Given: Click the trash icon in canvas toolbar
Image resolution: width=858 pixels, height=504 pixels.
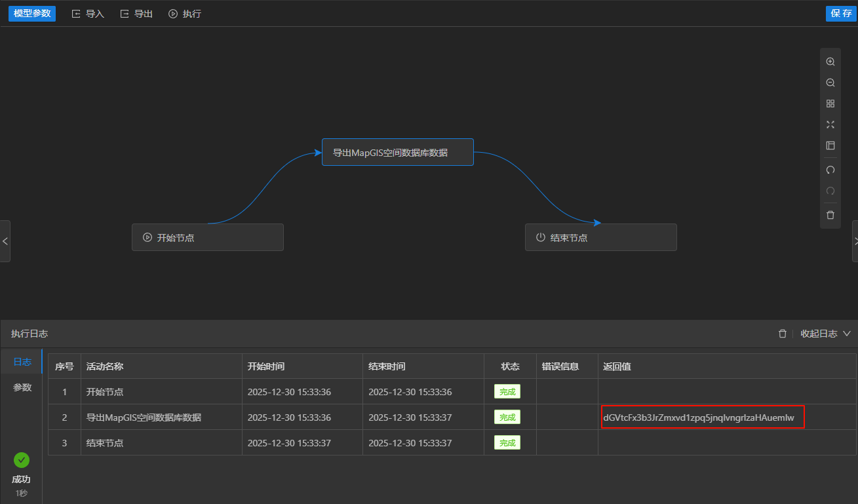Looking at the screenshot, I should (x=830, y=215).
